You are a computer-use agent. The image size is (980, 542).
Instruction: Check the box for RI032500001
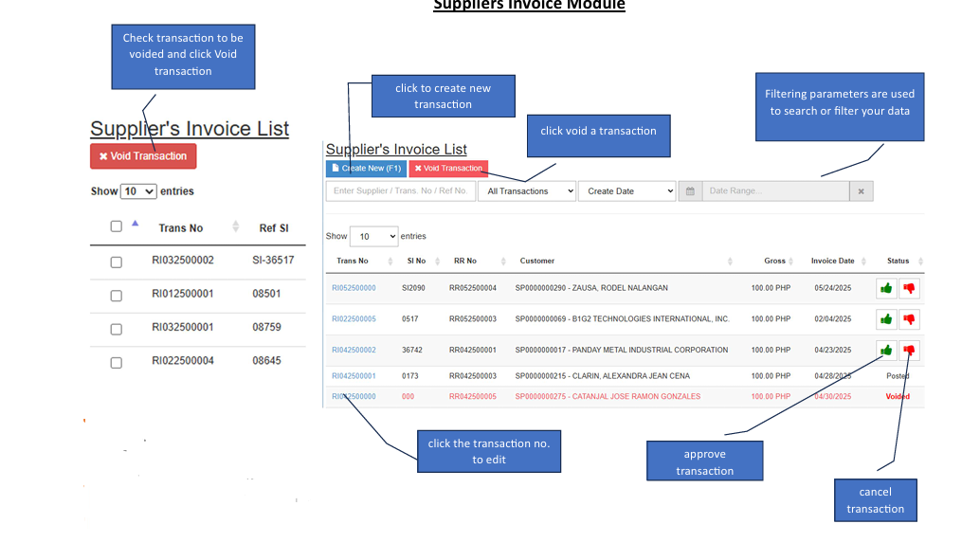[x=117, y=330]
